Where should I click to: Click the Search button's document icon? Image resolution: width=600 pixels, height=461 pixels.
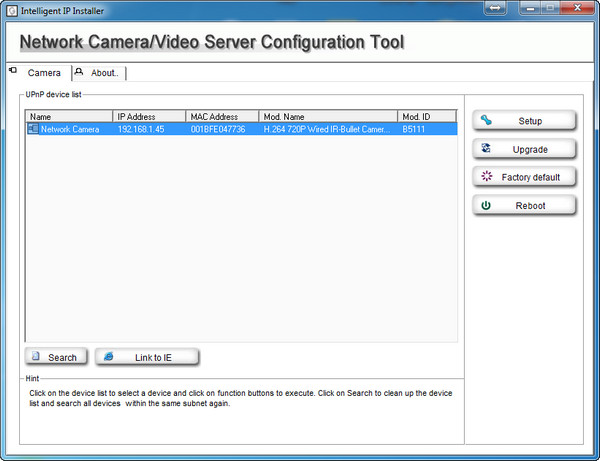pos(35,357)
